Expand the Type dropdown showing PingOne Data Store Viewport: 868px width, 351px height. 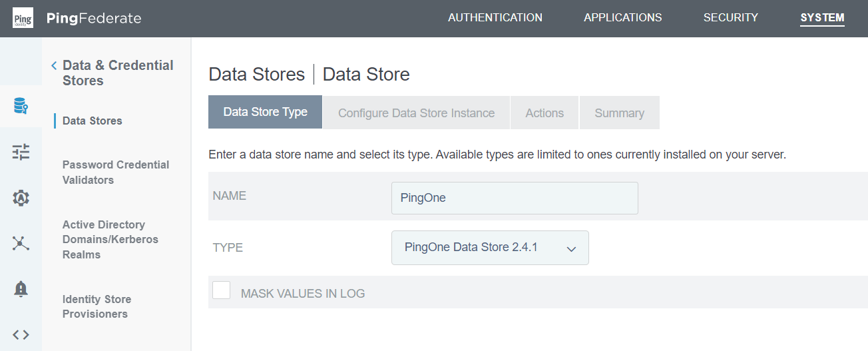coord(490,248)
